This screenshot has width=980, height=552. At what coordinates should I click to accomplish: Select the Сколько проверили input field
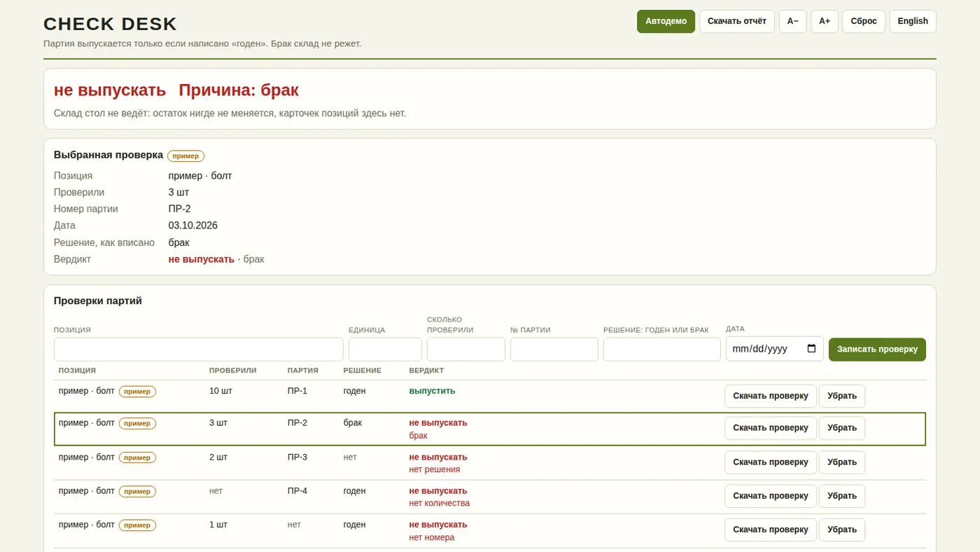tap(466, 350)
